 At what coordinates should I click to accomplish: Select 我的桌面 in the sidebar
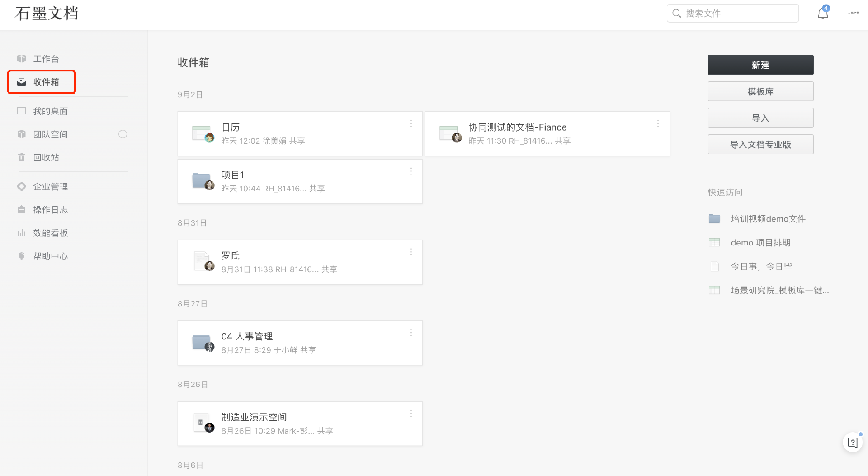[x=51, y=111]
